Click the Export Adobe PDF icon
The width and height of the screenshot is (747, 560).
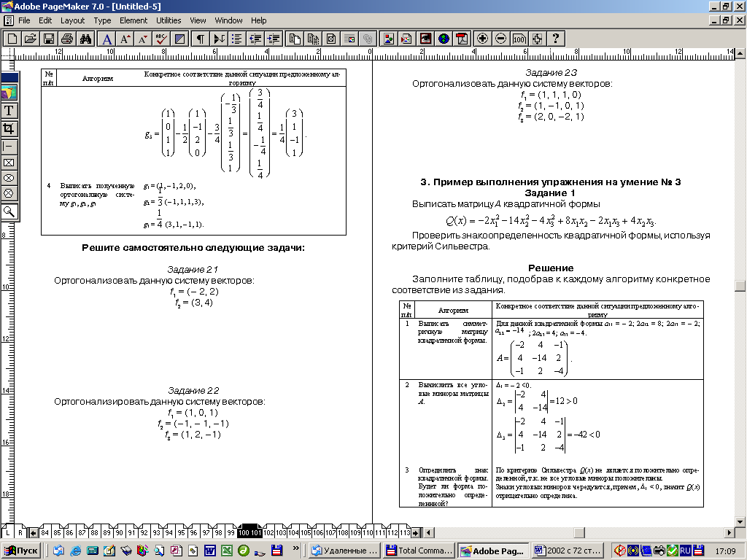coord(462,39)
